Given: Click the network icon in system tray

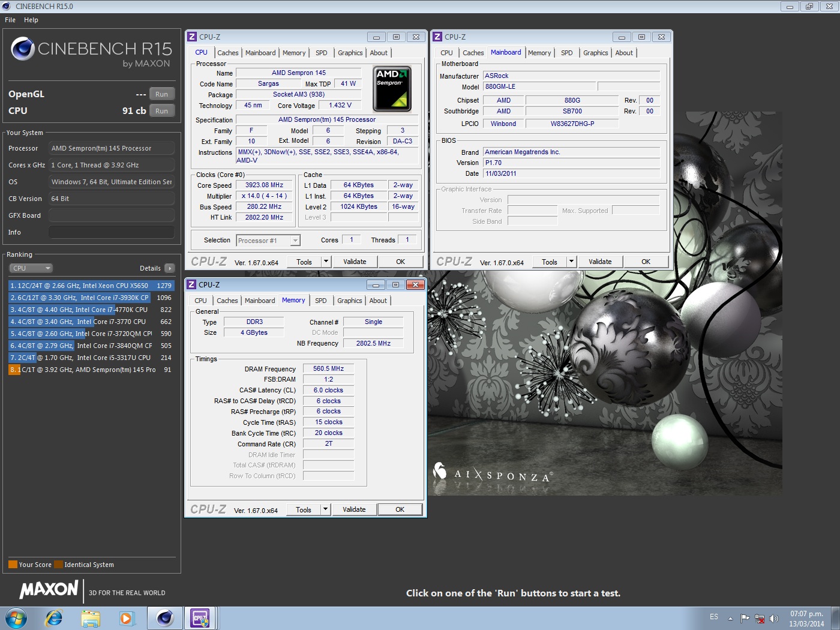Looking at the screenshot, I should coord(760,619).
